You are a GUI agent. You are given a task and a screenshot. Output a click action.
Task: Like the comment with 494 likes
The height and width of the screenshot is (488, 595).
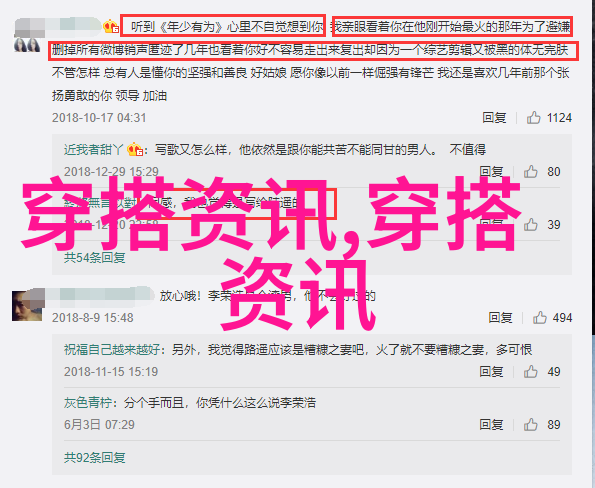[x=539, y=318]
